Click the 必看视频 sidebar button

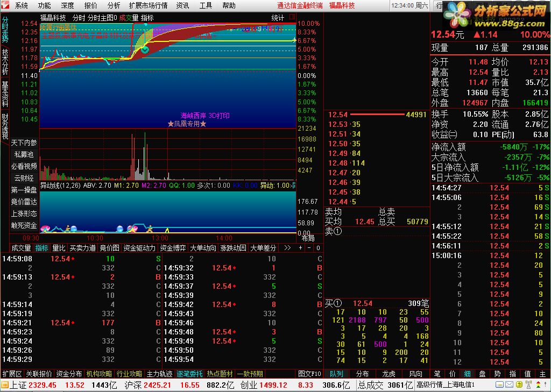24,166
